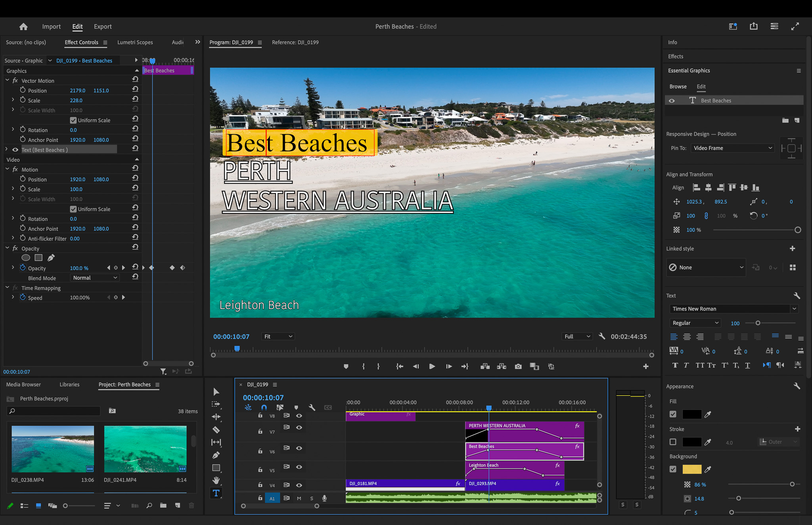Select the Slip tool
The width and height of the screenshot is (812, 525).
point(216,442)
